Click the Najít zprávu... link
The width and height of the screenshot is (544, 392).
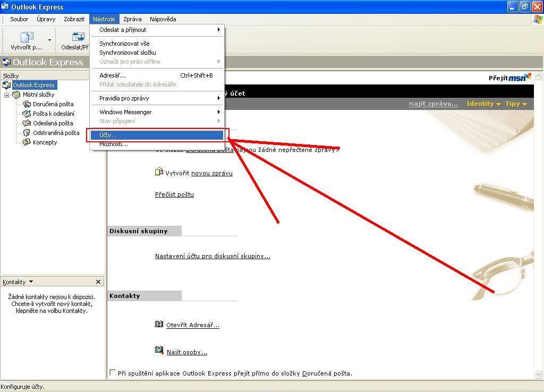tap(433, 104)
